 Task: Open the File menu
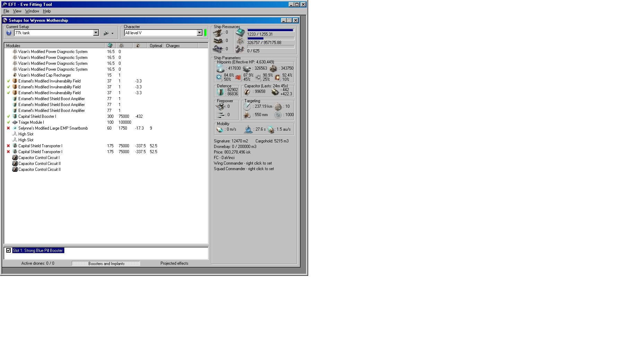[6, 11]
